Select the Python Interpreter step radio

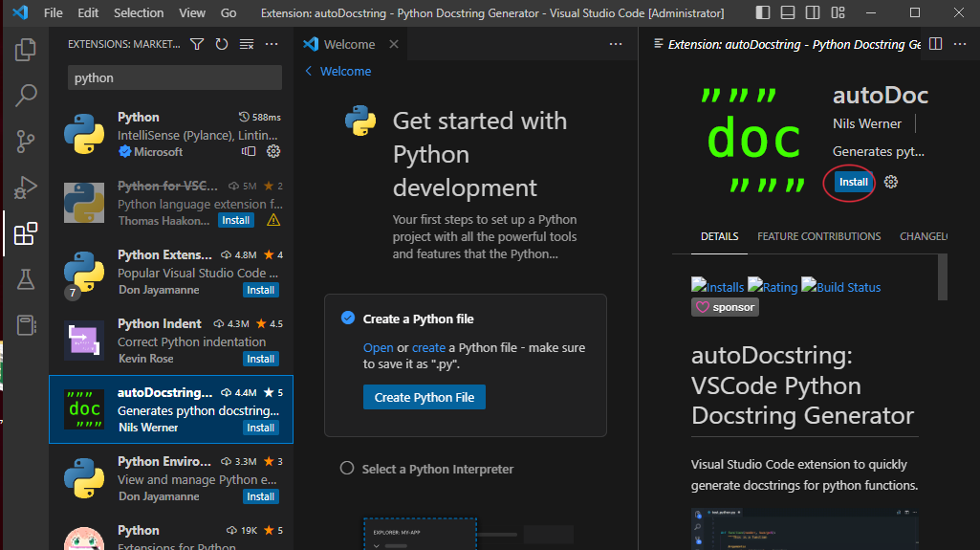tap(347, 468)
